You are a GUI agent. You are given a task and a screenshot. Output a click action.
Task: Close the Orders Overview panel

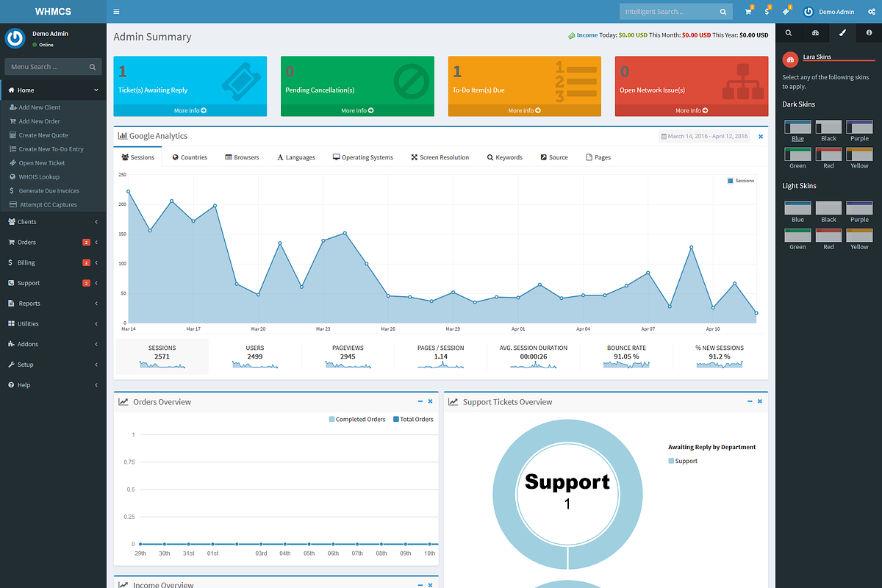[x=430, y=401]
